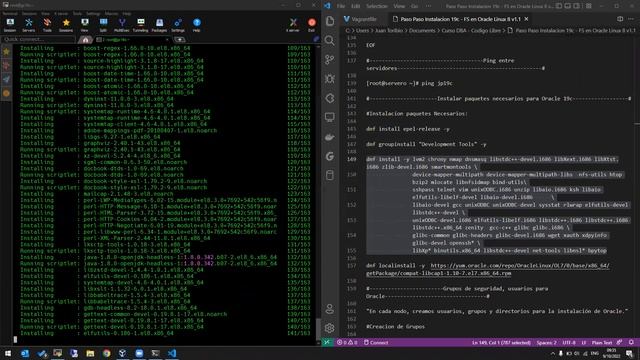Select the Split terminal icon in MobaXterm
Screen dimensions: 640x360
[x=103, y=25]
